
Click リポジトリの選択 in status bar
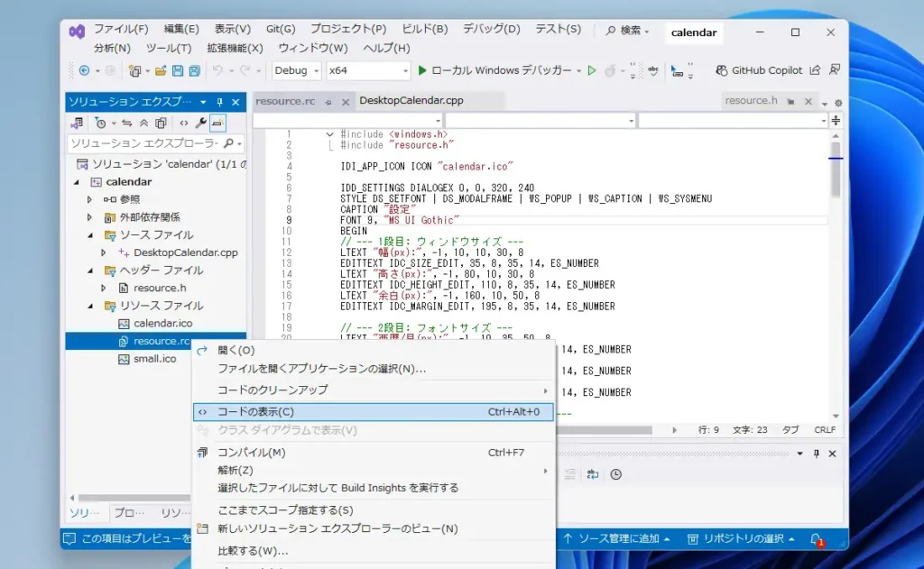point(741,539)
